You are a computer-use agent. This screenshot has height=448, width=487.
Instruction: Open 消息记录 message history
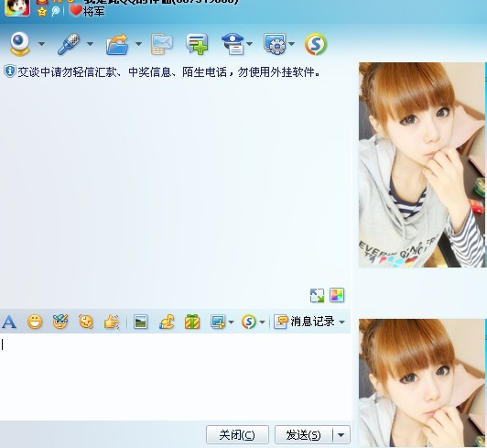pos(304,322)
